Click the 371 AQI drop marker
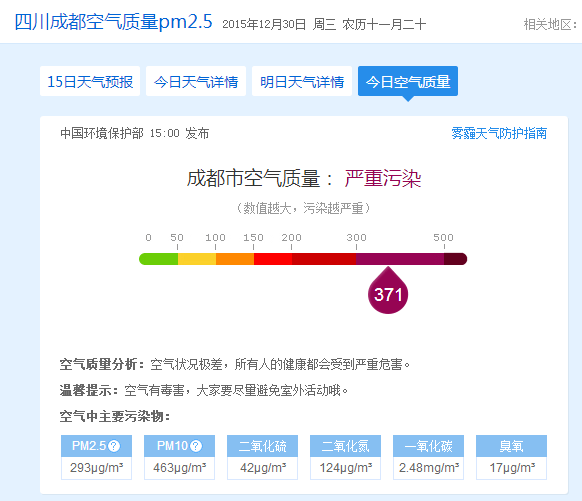Viewport: 582px width, 501px height. click(x=388, y=290)
